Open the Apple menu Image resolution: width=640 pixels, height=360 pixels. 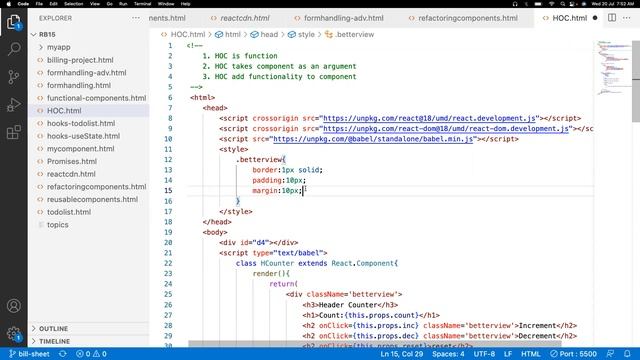9,4
